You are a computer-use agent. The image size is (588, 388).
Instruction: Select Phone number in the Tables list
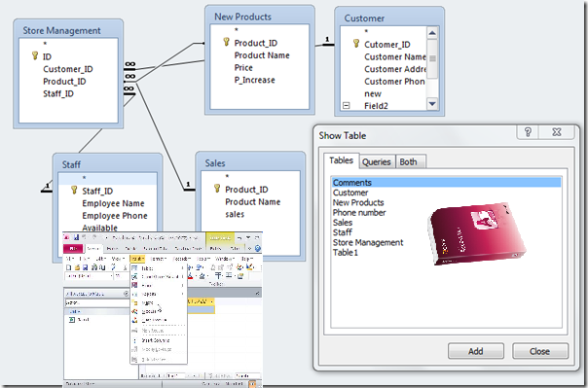pos(359,212)
